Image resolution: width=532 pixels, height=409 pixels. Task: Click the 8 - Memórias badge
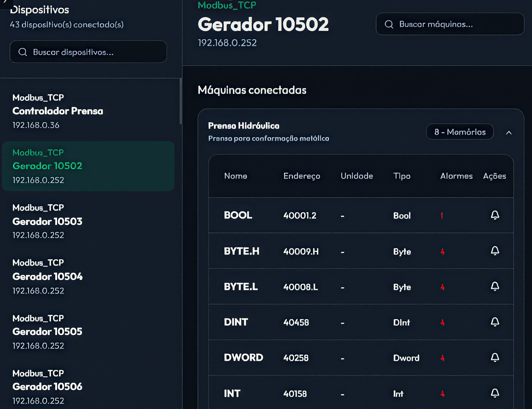tap(460, 132)
